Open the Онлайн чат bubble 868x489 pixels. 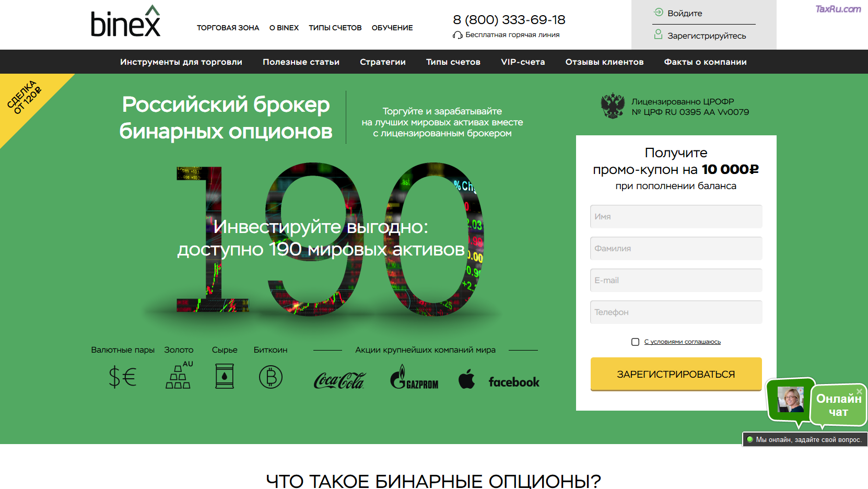coord(838,405)
